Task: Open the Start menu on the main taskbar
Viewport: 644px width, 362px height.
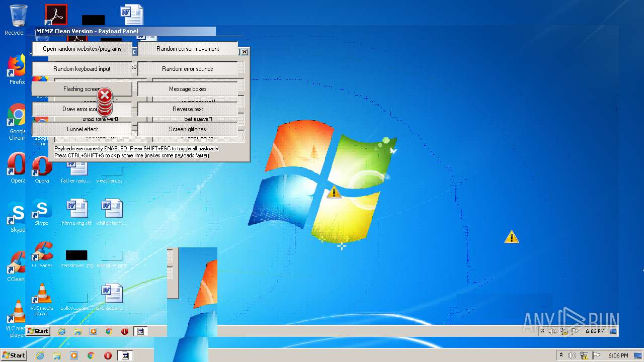Action: (x=14, y=355)
